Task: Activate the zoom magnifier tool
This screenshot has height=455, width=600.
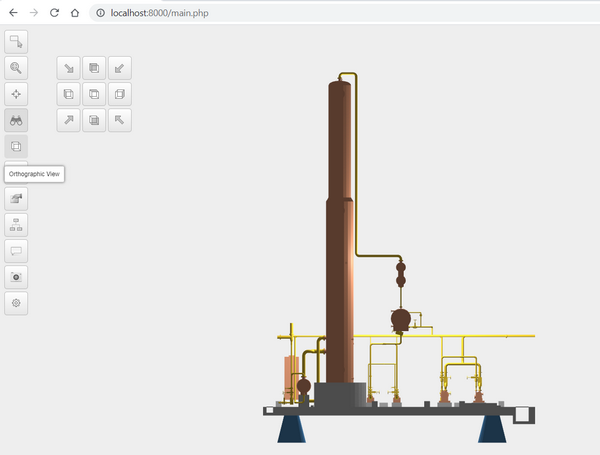Action: 17,68
